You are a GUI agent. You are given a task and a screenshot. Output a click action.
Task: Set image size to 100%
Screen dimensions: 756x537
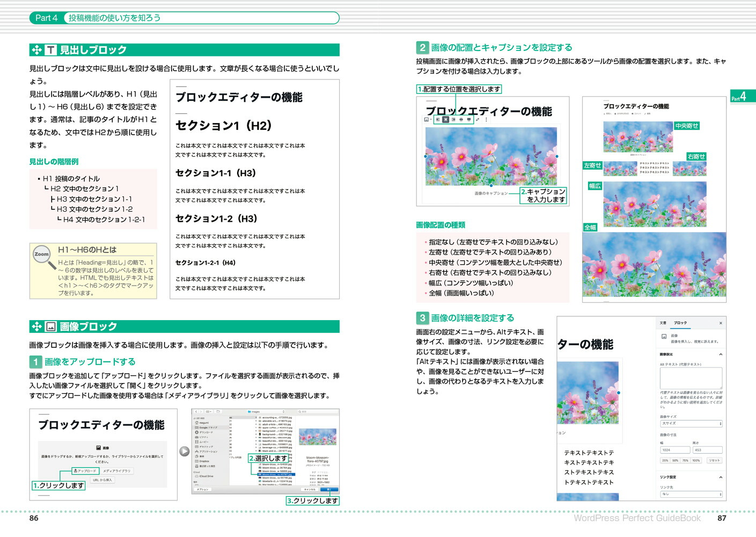[696, 460]
